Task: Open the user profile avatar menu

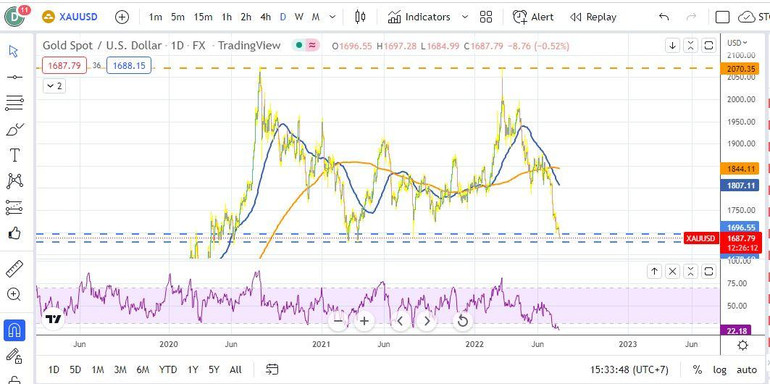Action: (15, 17)
